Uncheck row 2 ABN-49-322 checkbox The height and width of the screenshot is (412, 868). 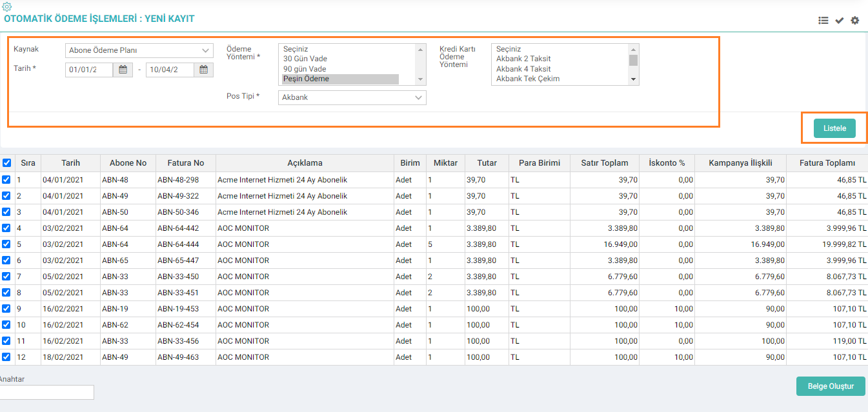tap(6, 196)
